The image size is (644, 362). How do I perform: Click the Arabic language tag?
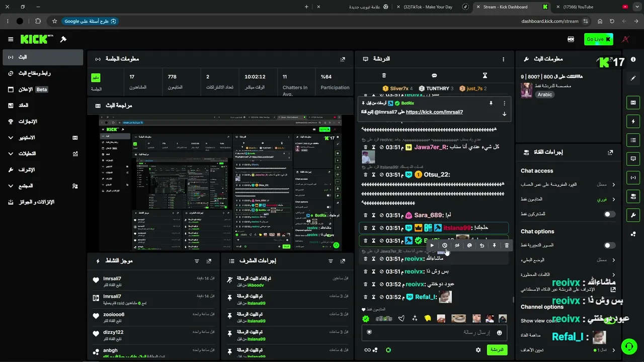[545, 95]
